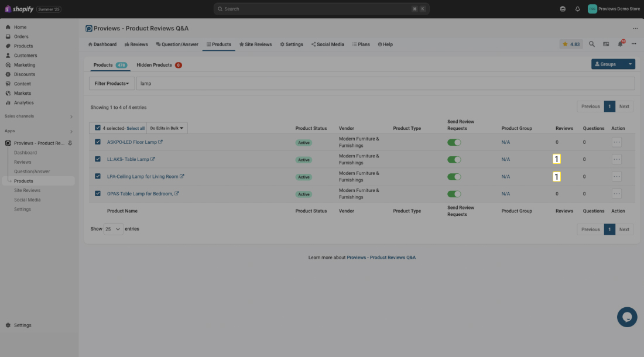
Task: Click the top Next pagination button
Action: click(624, 107)
